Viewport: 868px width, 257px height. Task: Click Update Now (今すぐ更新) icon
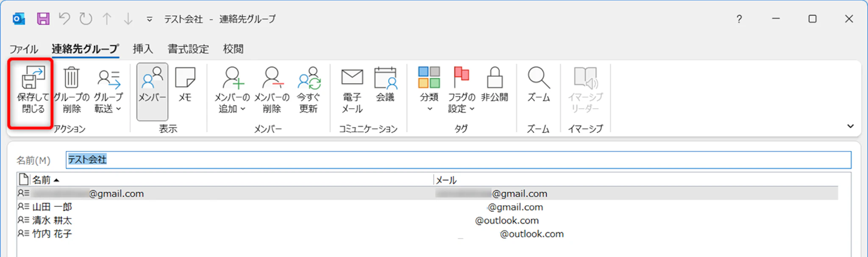308,89
